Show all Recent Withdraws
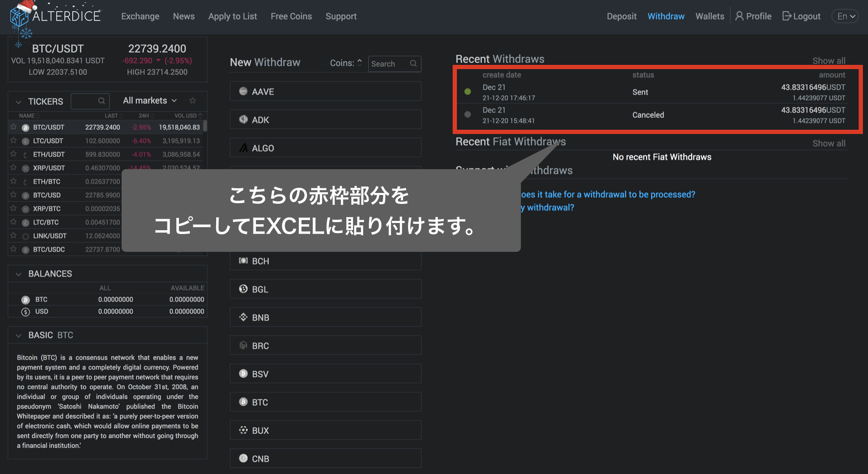868x474 pixels. (829, 61)
